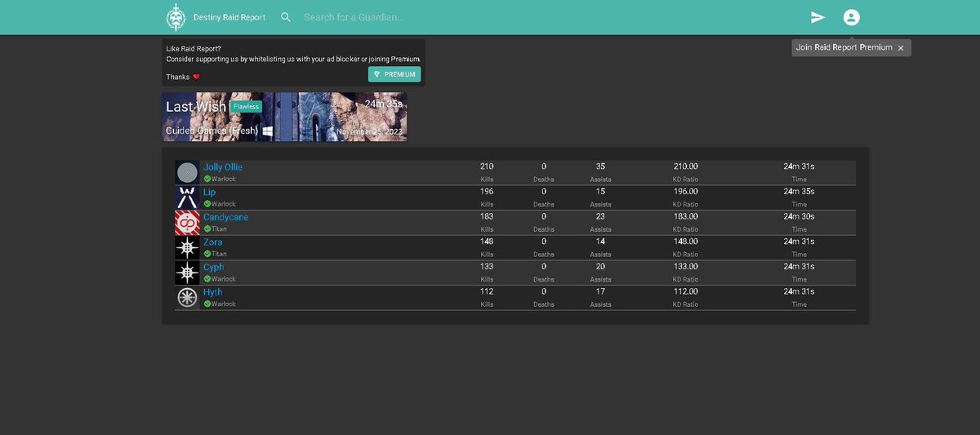The height and width of the screenshot is (435, 980).
Task: Click the Join Raid Report Premium text
Action: click(x=844, y=47)
